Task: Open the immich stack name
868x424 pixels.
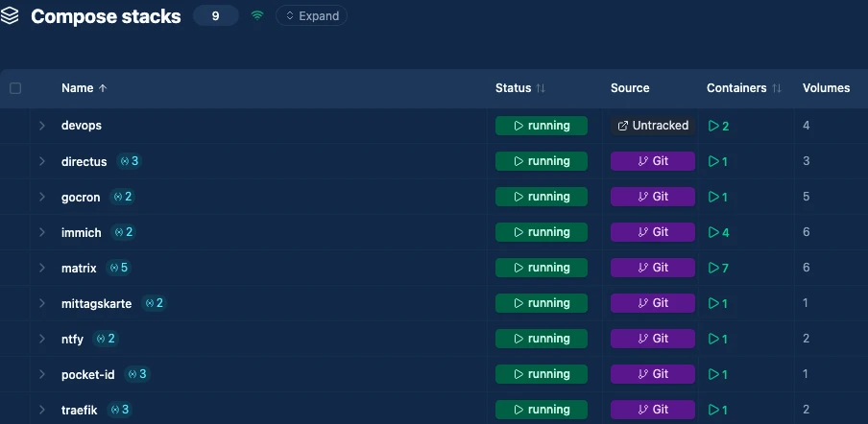Action: tap(82, 233)
